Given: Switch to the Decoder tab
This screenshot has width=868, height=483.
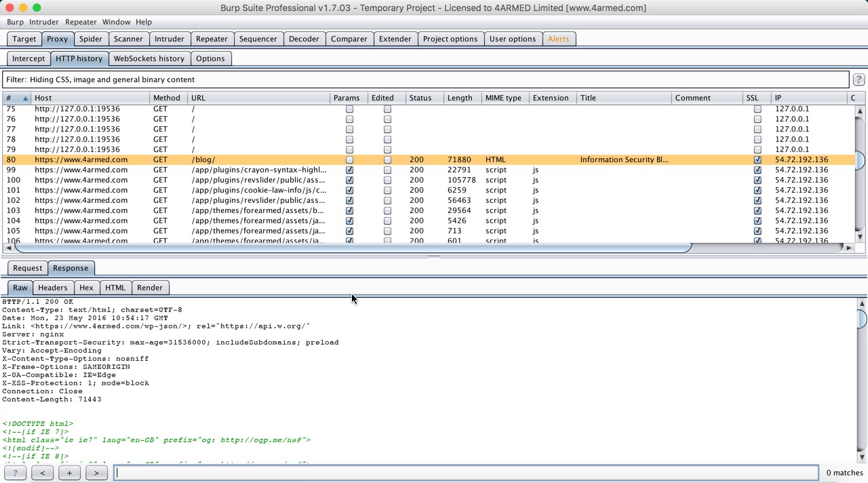Looking at the screenshot, I should point(304,39).
